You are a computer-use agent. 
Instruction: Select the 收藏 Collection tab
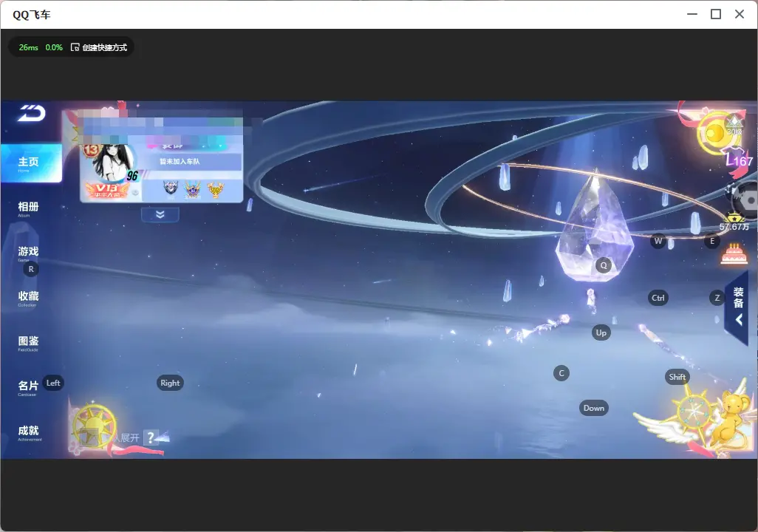pyautogui.click(x=28, y=298)
